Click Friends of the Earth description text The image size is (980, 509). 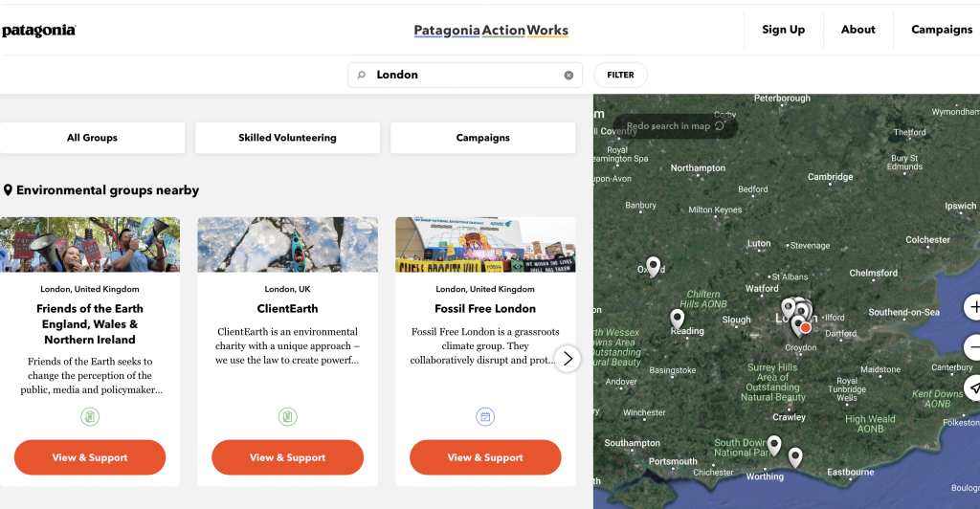90,375
